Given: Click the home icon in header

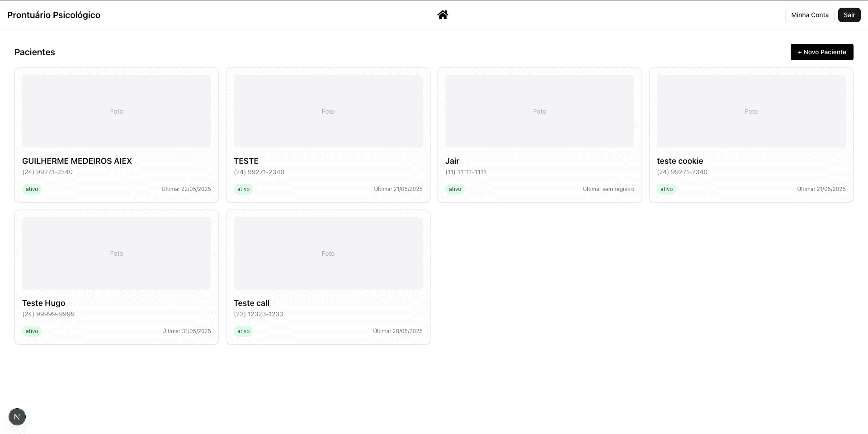Looking at the screenshot, I should click(x=443, y=15).
